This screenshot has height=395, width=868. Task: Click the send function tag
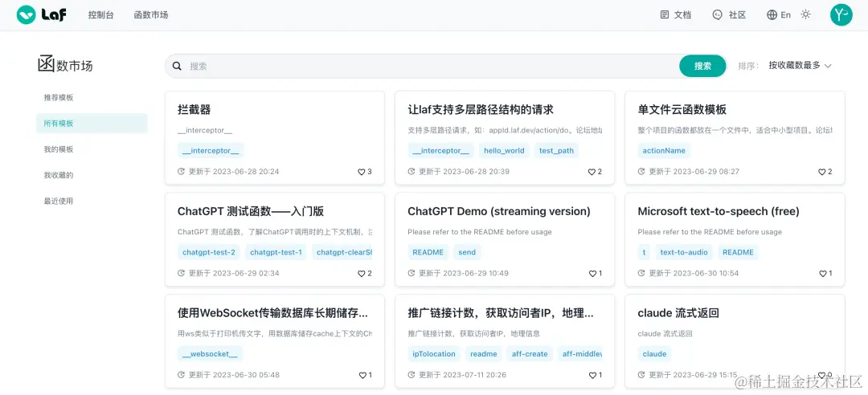click(467, 252)
